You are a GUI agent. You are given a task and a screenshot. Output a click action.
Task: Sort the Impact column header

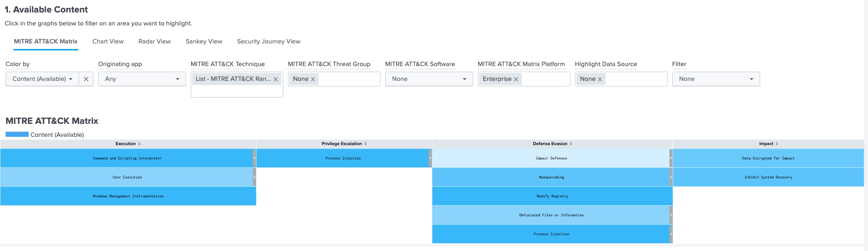[x=777, y=144]
